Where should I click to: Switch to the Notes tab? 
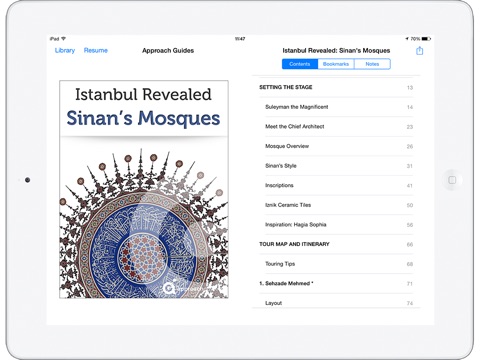372,64
